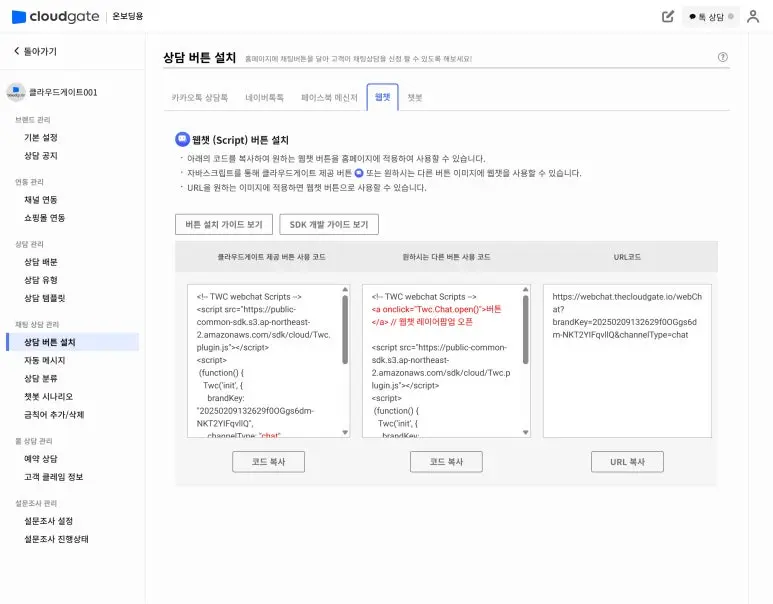The height and width of the screenshot is (604, 773).
Task: Click scrollbar of the first code box
Action: click(345, 330)
